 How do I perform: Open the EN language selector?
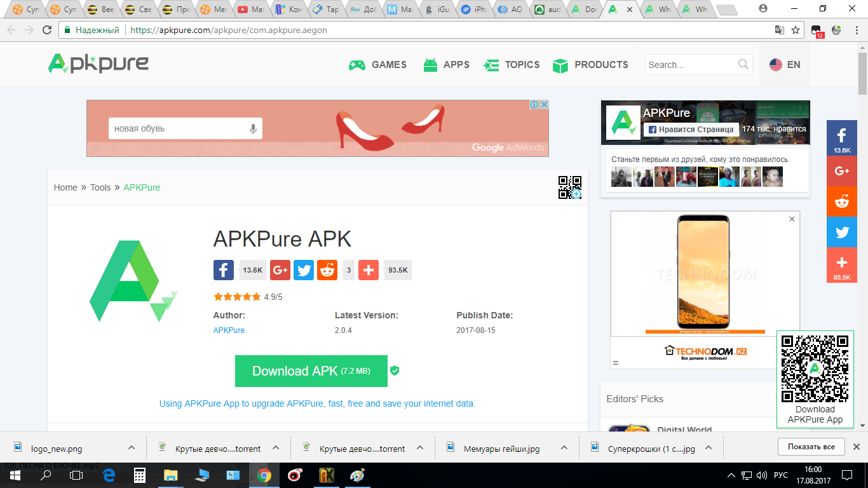[785, 65]
